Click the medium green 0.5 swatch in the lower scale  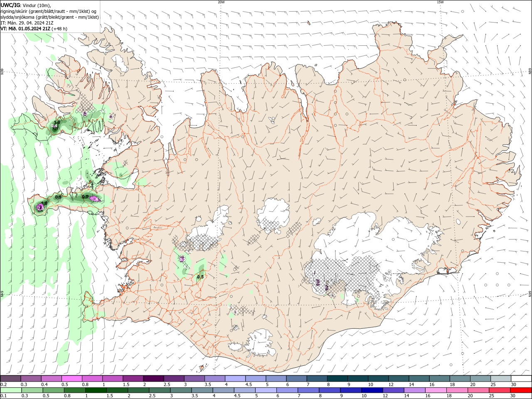[x=53, y=390]
